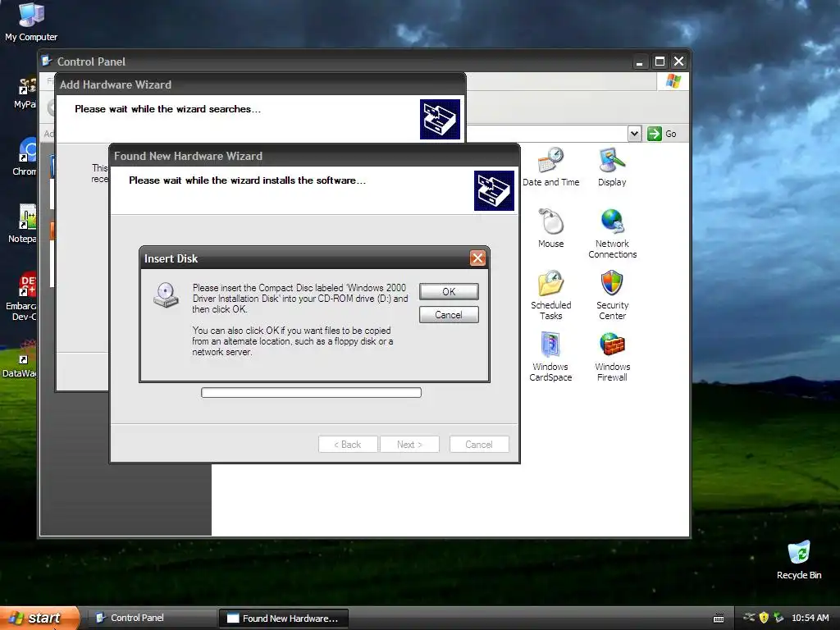Screen dimensions: 840x630
Task: Click the hardware icon in Add Hardware Wizard
Action: (440, 120)
